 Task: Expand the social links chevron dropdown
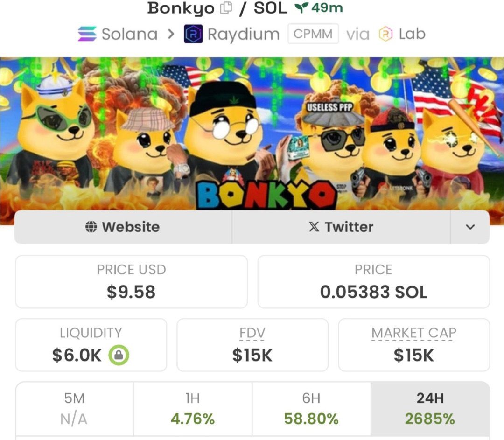(x=470, y=227)
